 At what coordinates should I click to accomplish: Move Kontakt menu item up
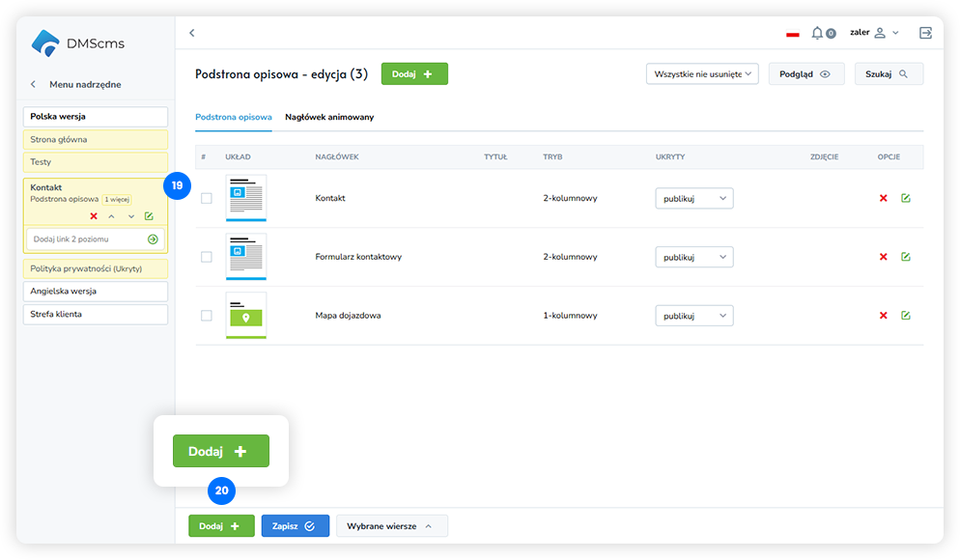[111, 216]
